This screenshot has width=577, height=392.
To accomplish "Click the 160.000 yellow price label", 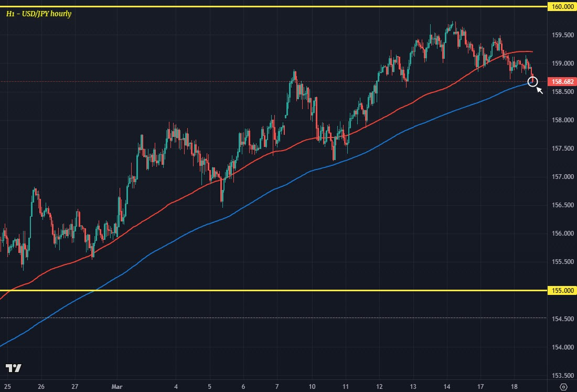I will (561, 6).
